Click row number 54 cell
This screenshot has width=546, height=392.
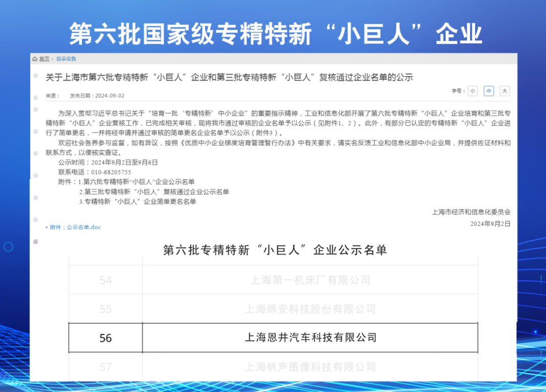pyautogui.click(x=106, y=280)
